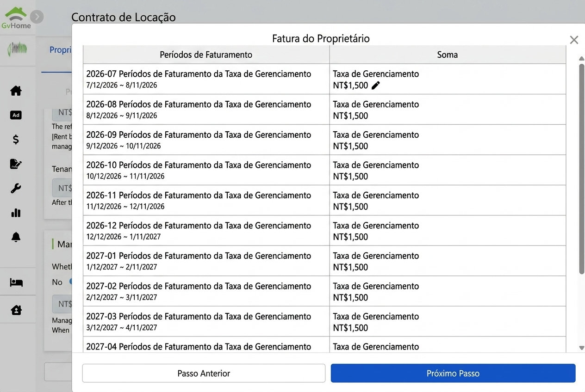Click the dialog's vertical scrollbar thumb
585x392 pixels.
(x=581, y=168)
